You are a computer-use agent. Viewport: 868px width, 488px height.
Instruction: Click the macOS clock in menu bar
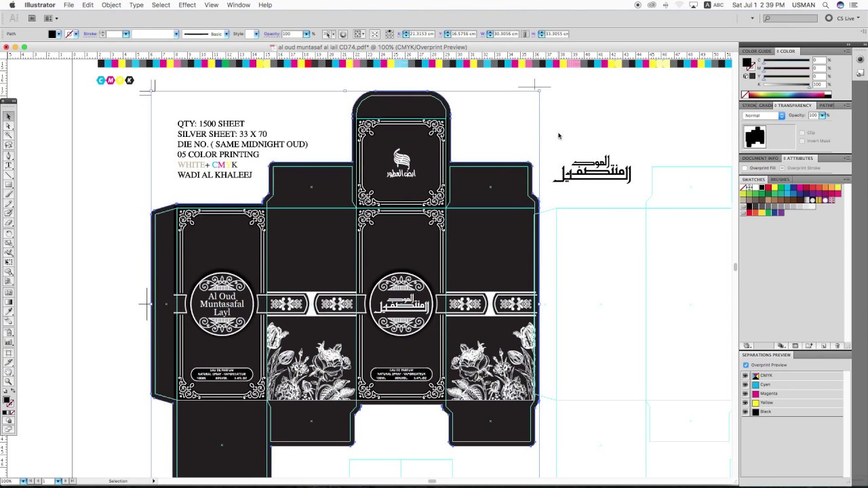(758, 5)
